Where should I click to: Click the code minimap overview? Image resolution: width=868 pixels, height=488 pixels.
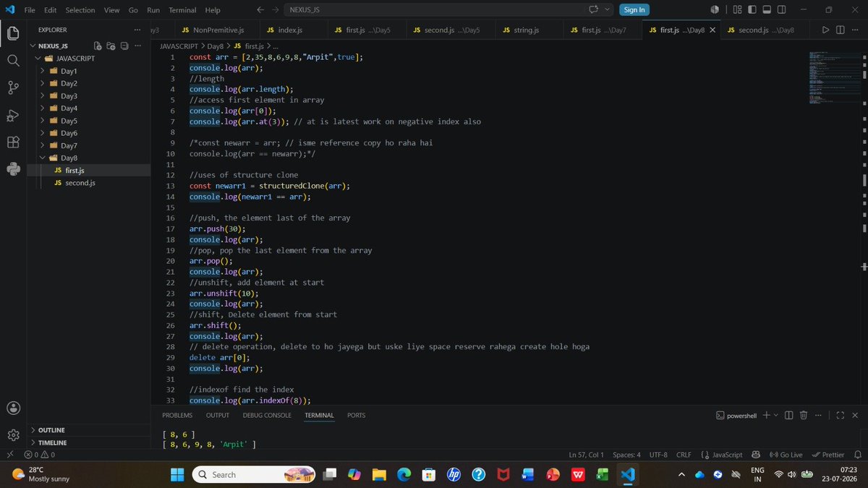pos(835,78)
